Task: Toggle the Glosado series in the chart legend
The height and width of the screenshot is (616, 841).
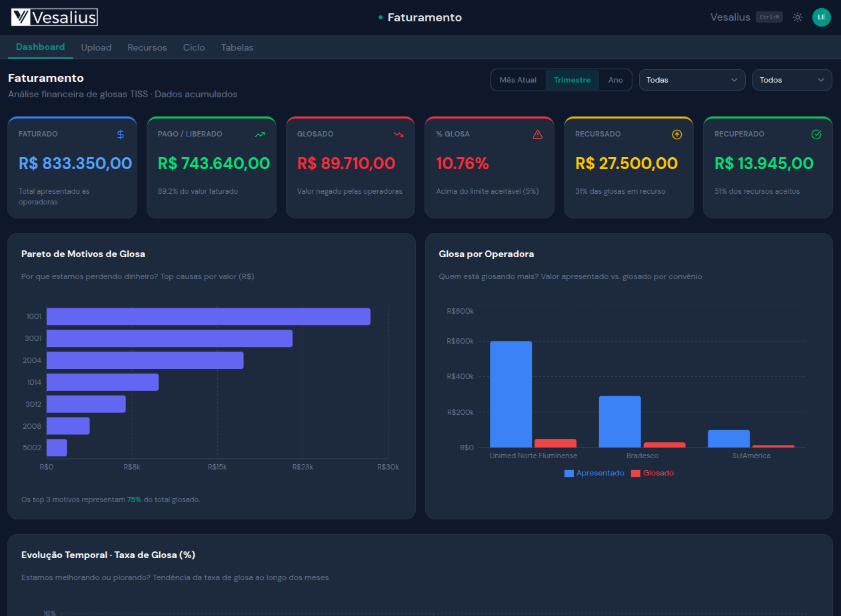Action: [x=652, y=473]
